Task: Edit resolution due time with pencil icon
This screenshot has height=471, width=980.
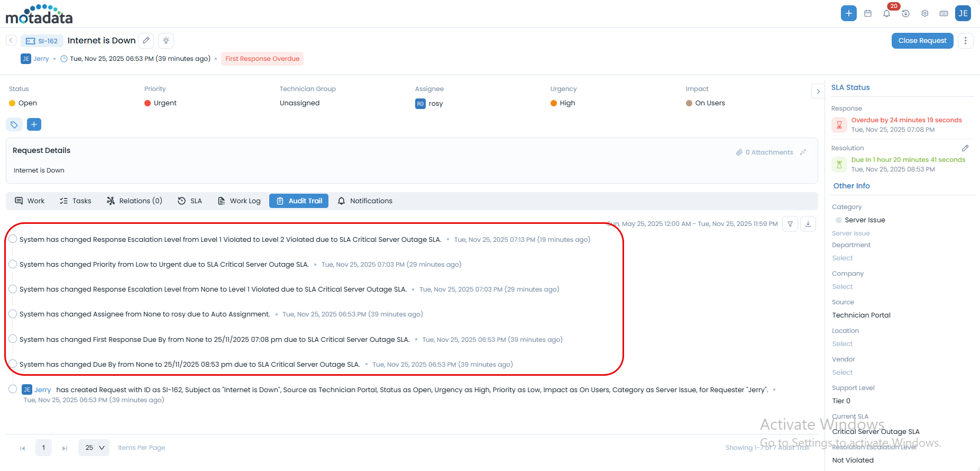Action: [x=965, y=148]
